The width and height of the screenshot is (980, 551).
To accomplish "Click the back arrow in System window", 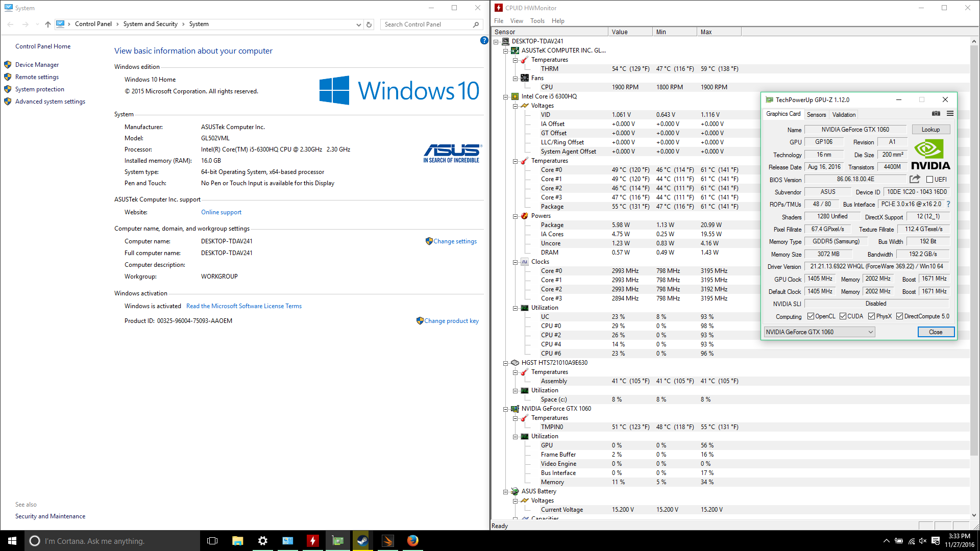I will click(x=11, y=24).
